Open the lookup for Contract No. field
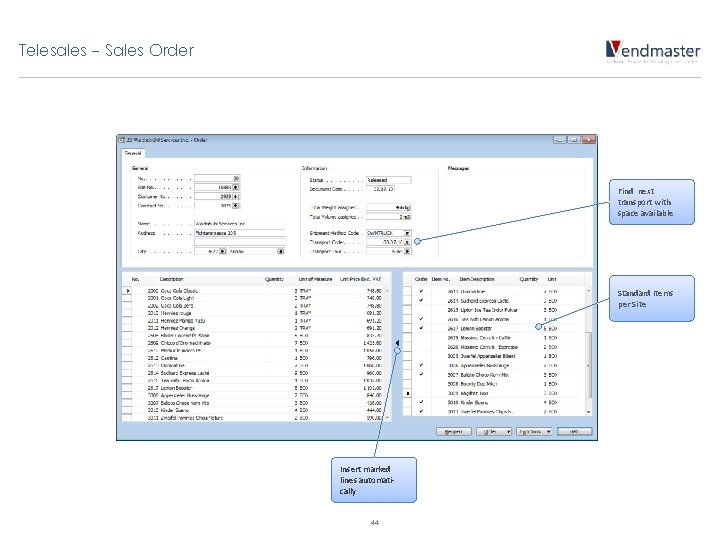 coord(236,206)
